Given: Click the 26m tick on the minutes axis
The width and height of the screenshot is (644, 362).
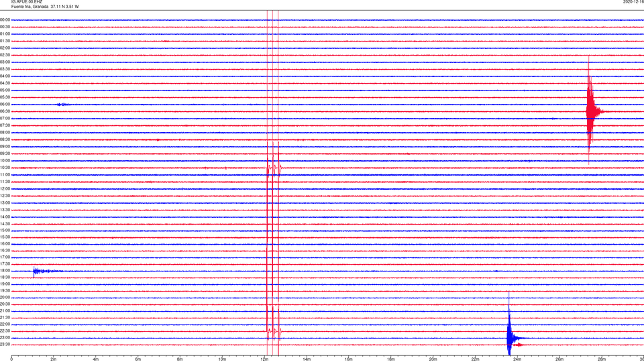Looking at the screenshot, I should click(559, 359).
